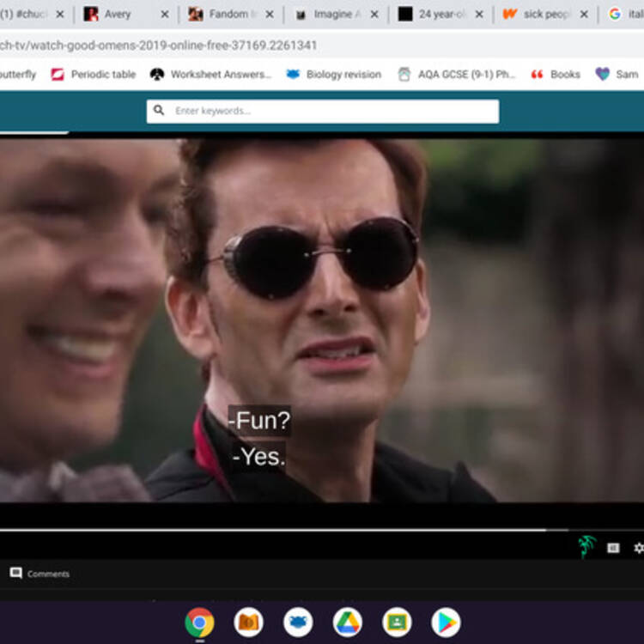The width and height of the screenshot is (644, 644).
Task: Open the Worksheet Answers bookmark
Action: pos(210,75)
